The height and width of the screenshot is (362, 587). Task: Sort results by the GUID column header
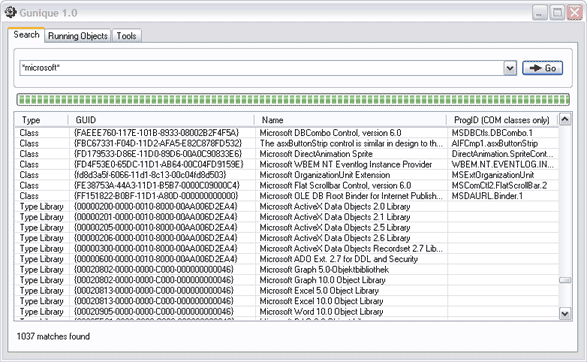pyautogui.click(x=161, y=120)
